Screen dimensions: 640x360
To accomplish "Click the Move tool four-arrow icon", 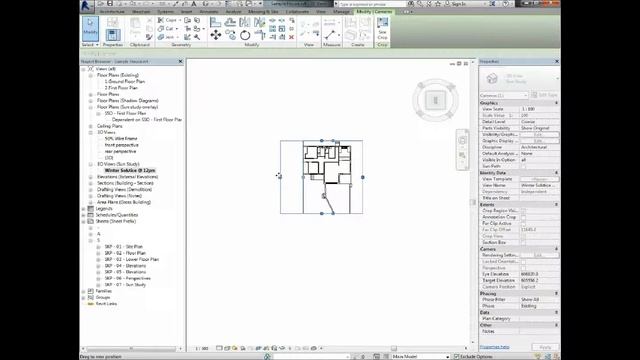I will [x=216, y=35].
